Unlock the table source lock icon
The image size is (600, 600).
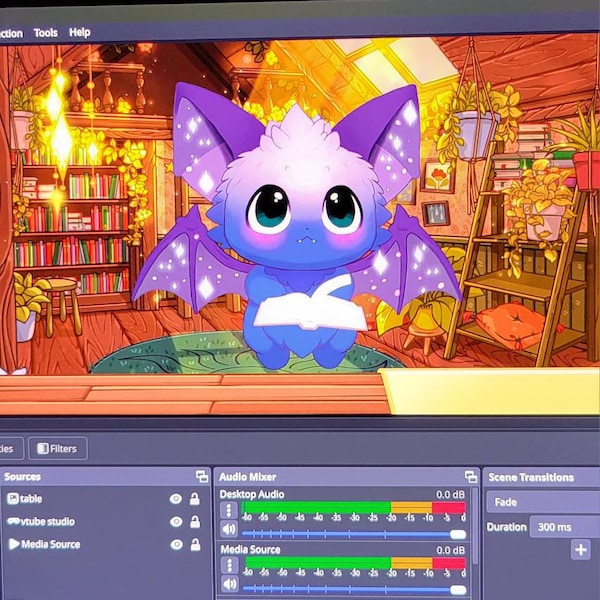click(195, 499)
